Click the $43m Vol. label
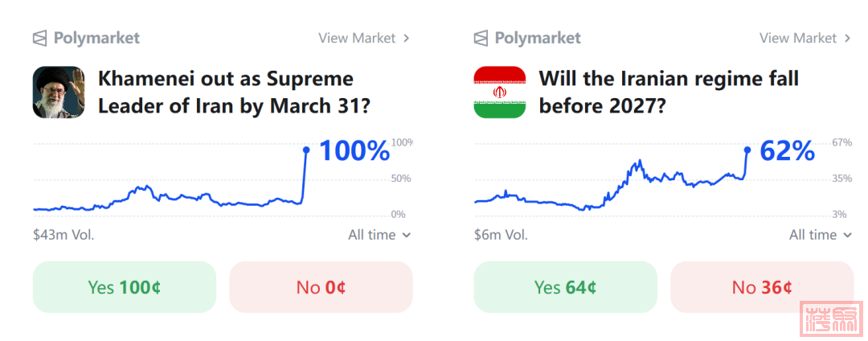The width and height of the screenshot is (868, 341). click(x=63, y=235)
